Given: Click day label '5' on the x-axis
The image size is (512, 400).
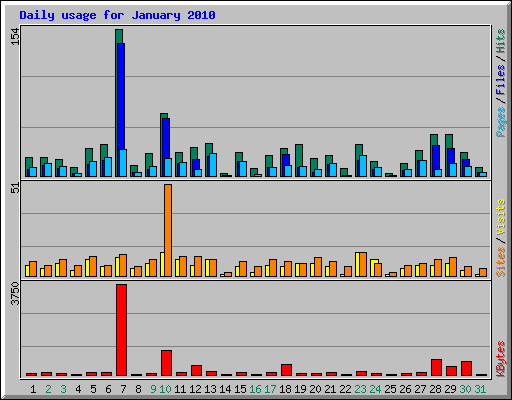Looking at the screenshot, I should pos(93,389).
